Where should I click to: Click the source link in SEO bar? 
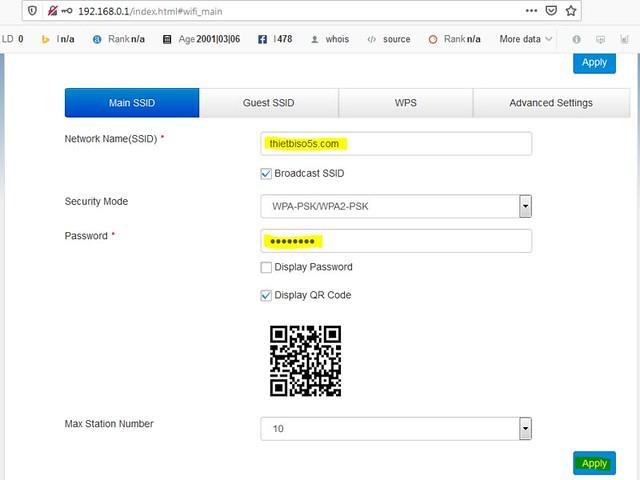(396, 39)
